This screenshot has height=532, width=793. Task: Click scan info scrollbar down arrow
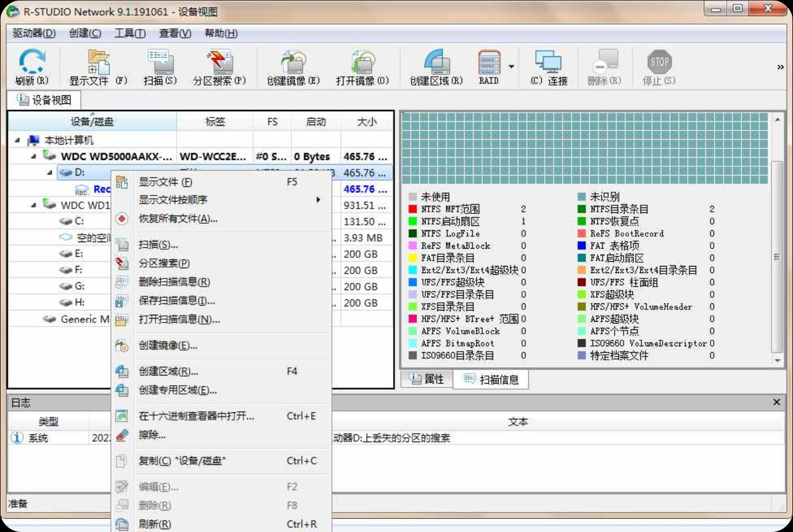pyautogui.click(x=777, y=360)
